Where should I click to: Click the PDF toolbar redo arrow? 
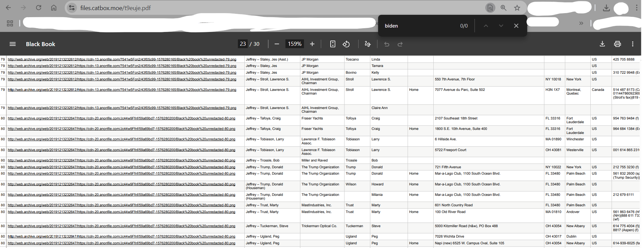(400, 44)
